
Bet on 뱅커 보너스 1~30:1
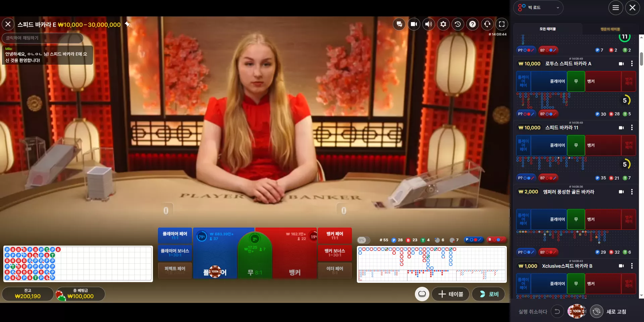pos(335,253)
